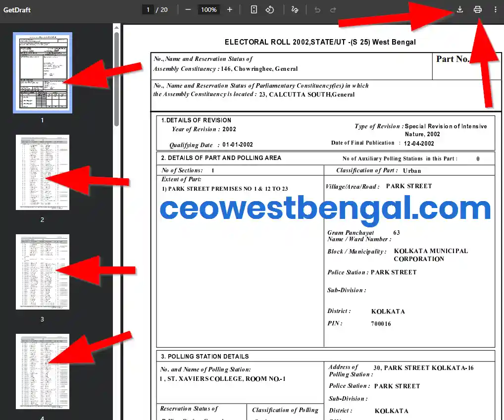Screen dimensions: 504x420
Task: Select the page 3 thumbnail
Action: pyautogui.click(x=42, y=272)
